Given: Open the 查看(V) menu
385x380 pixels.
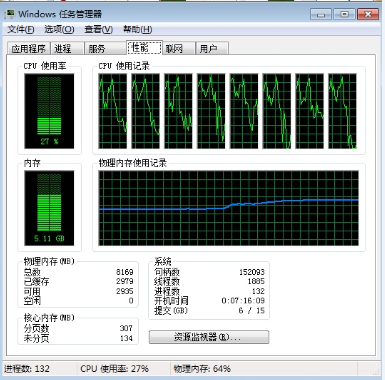Looking at the screenshot, I should 98,29.
